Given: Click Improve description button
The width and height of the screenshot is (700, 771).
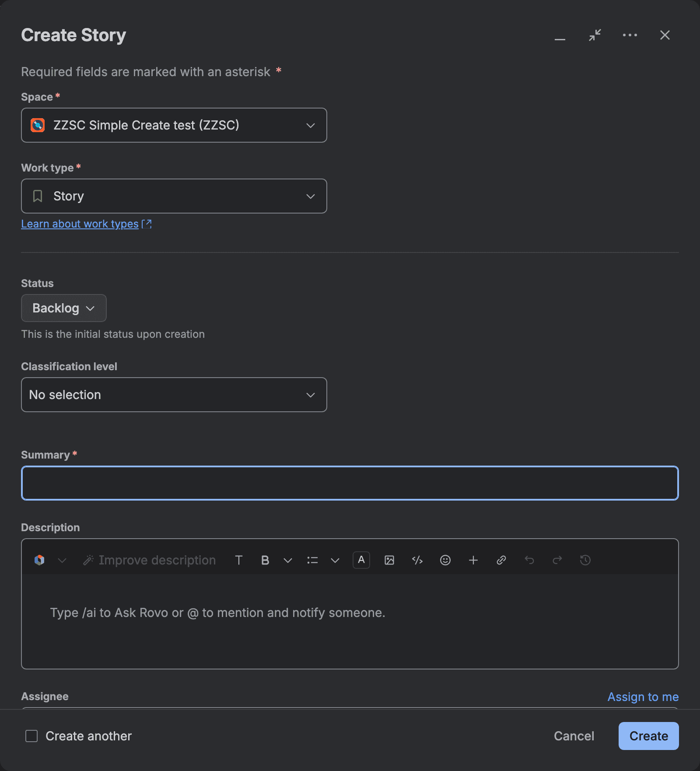Looking at the screenshot, I should pyautogui.click(x=149, y=560).
